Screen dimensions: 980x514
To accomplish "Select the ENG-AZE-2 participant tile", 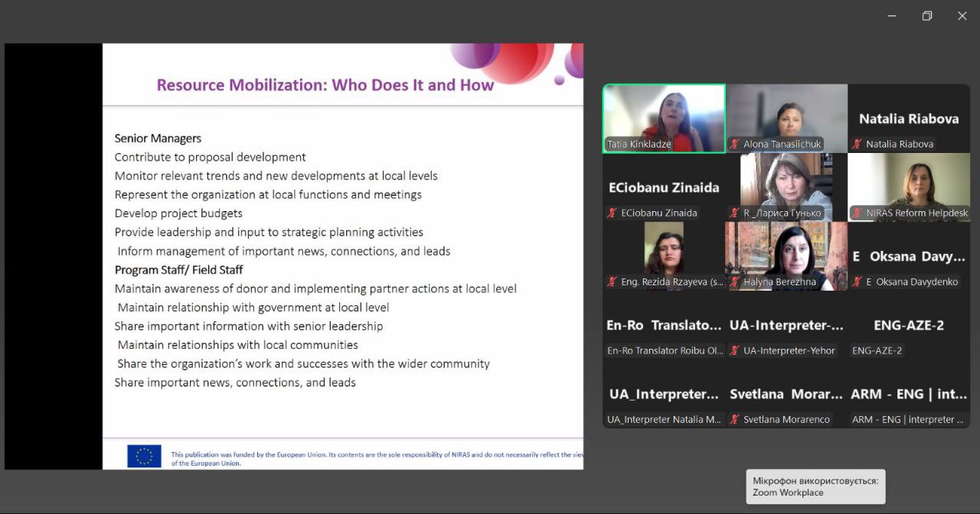I will pos(909,325).
